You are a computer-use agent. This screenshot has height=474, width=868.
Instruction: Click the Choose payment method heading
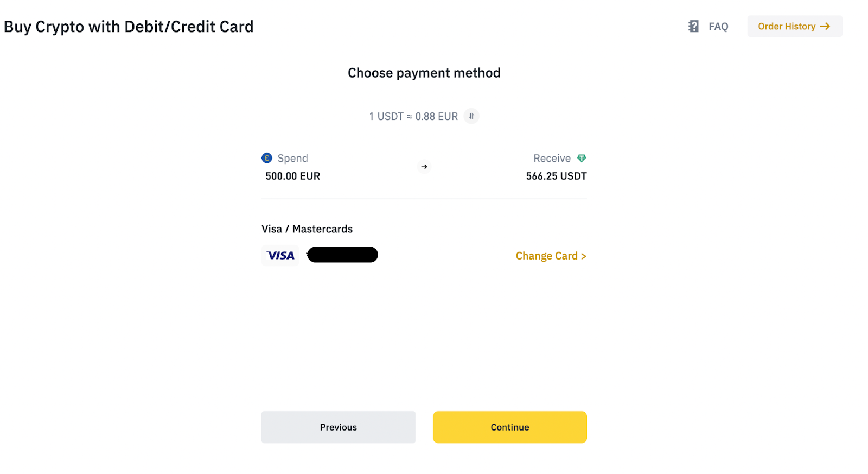[x=424, y=73]
